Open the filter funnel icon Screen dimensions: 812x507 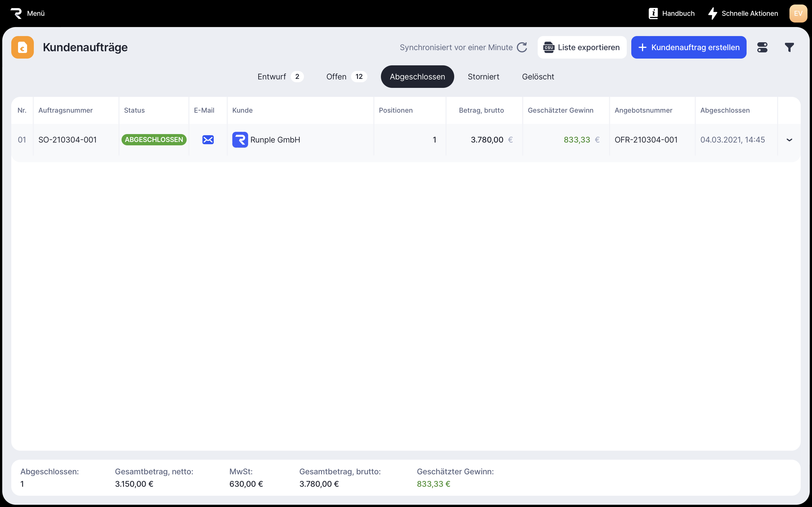coord(789,47)
